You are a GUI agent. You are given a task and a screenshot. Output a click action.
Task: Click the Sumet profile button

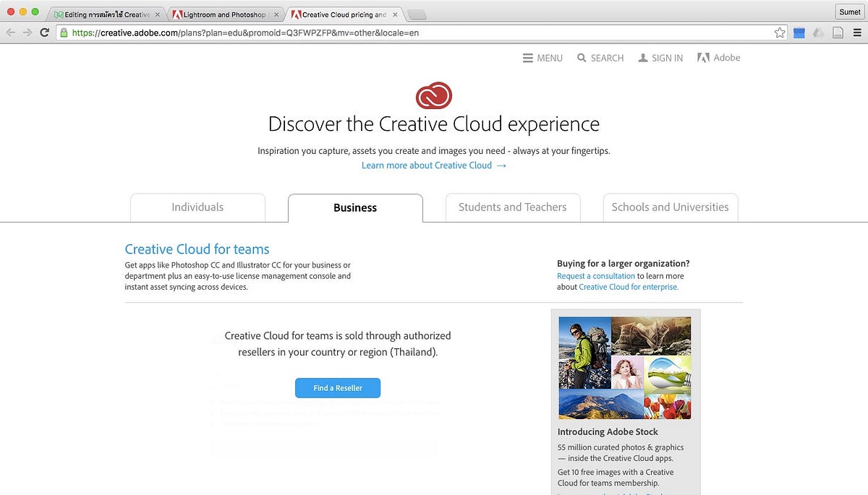[x=849, y=12]
